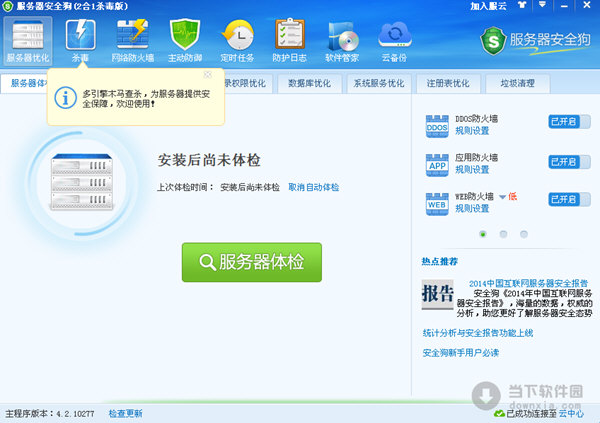600x423 pixels.
Task: Click the 热点推荐 heading
Action: coord(440,261)
